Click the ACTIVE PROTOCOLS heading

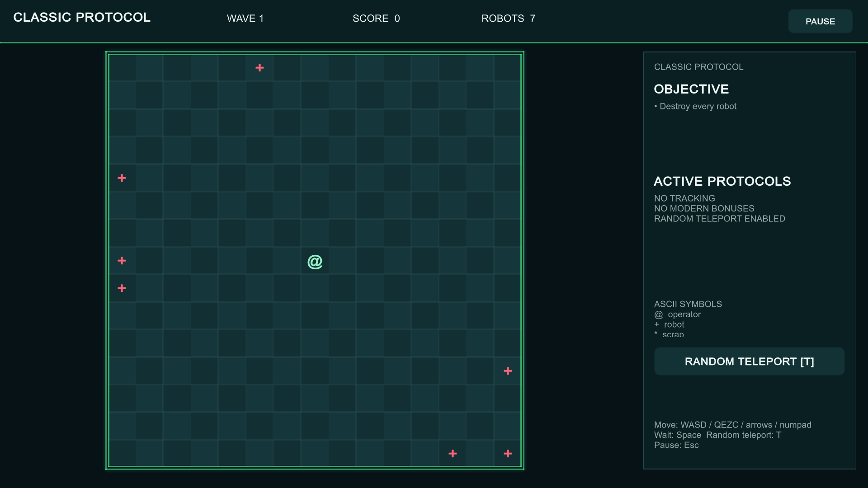pos(722,181)
